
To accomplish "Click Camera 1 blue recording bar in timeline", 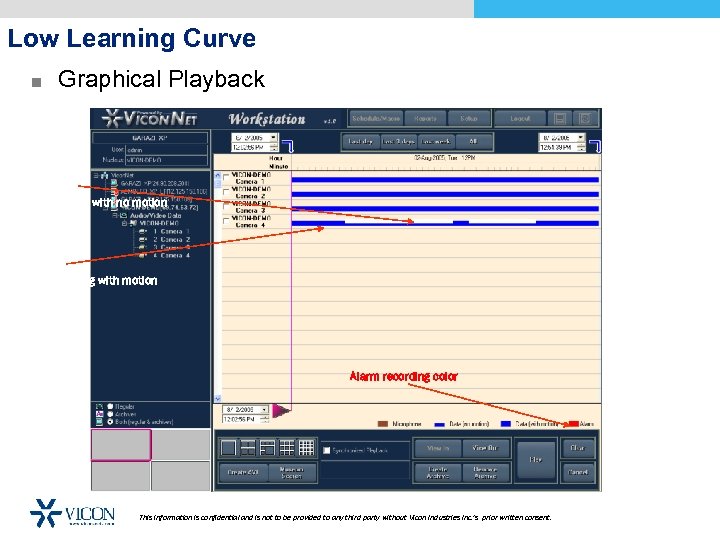I will (445, 180).
